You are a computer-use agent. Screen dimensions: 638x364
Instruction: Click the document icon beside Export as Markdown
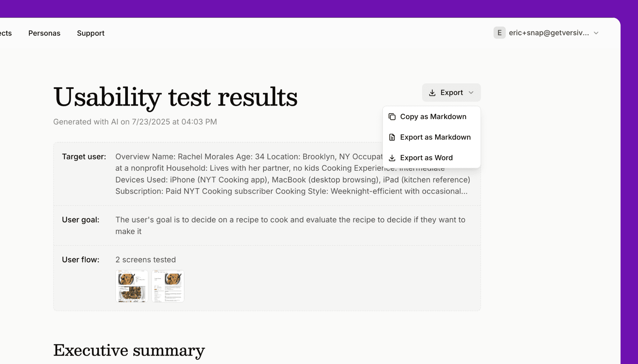(x=392, y=137)
